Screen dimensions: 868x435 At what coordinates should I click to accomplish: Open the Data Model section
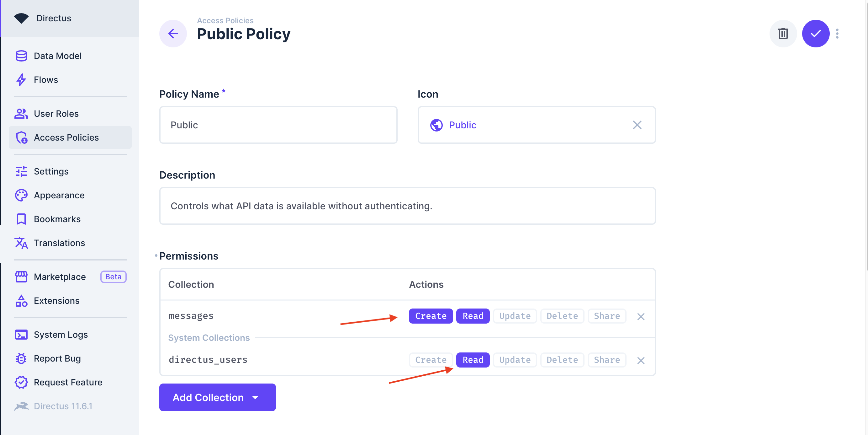click(x=57, y=56)
